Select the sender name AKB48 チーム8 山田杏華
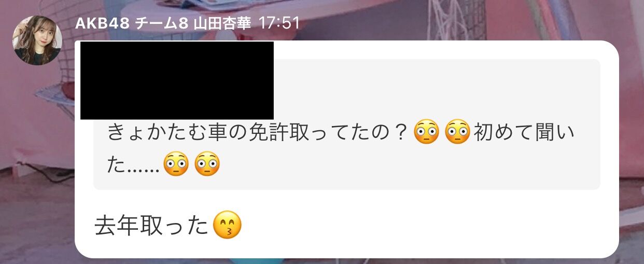644x264 pixels. (x=163, y=23)
